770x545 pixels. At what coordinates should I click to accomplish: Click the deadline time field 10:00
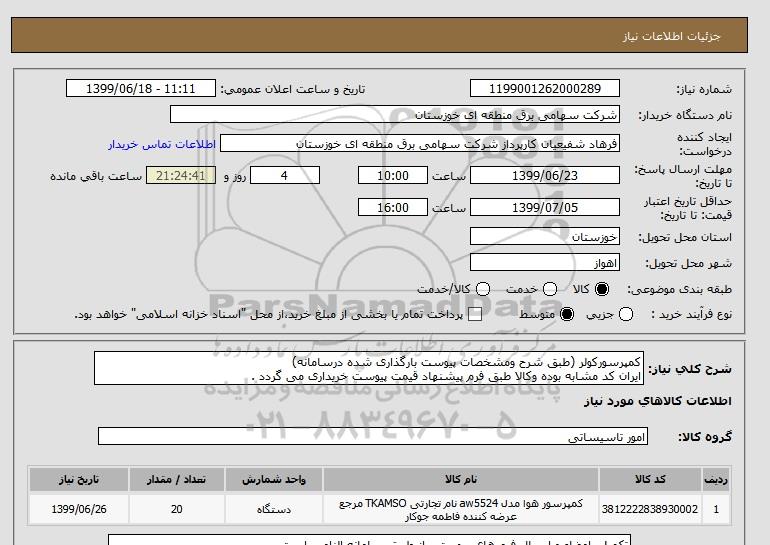tap(393, 175)
